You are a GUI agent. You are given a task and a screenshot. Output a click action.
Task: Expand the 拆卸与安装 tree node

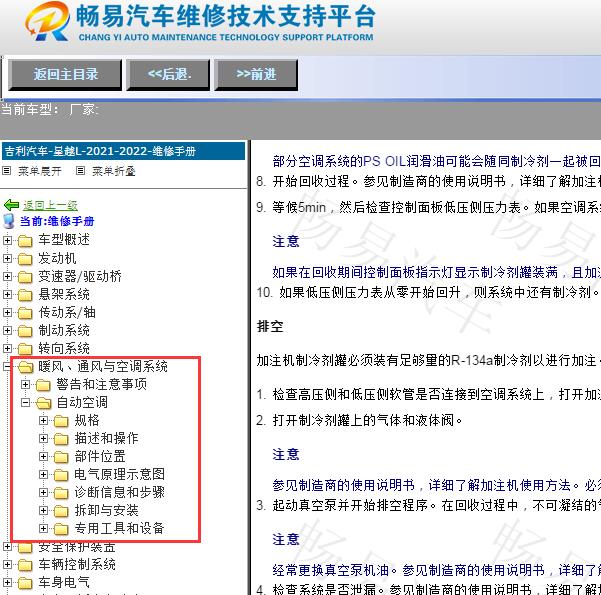pos(43,511)
